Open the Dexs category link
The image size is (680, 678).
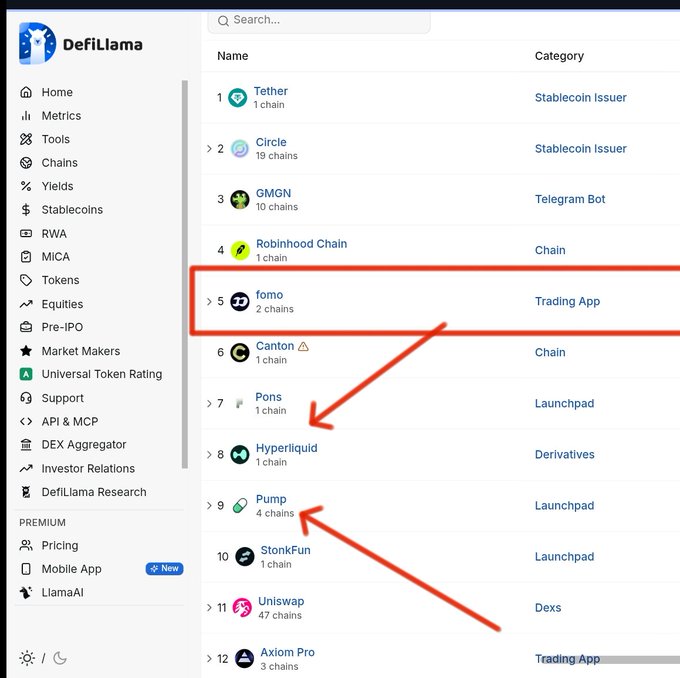(548, 607)
